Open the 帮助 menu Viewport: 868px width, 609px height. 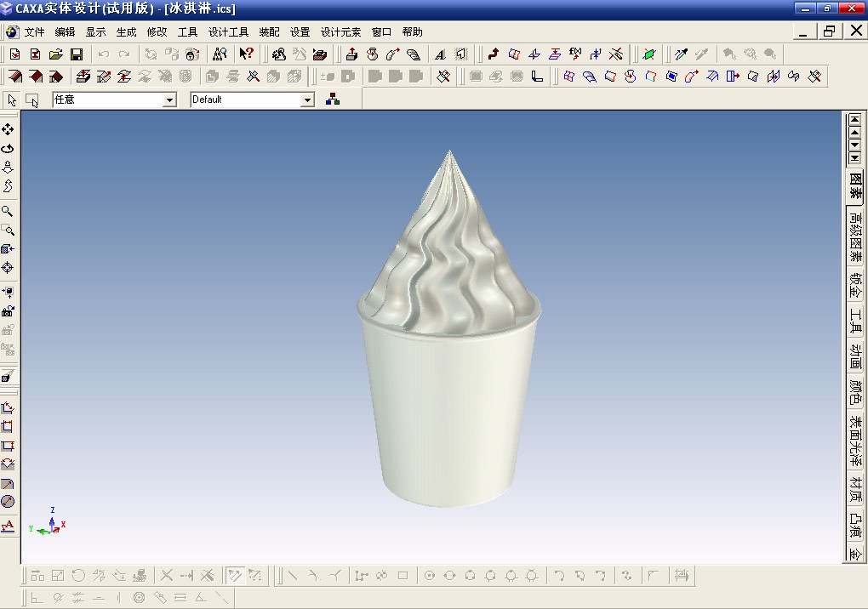pos(413,32)
